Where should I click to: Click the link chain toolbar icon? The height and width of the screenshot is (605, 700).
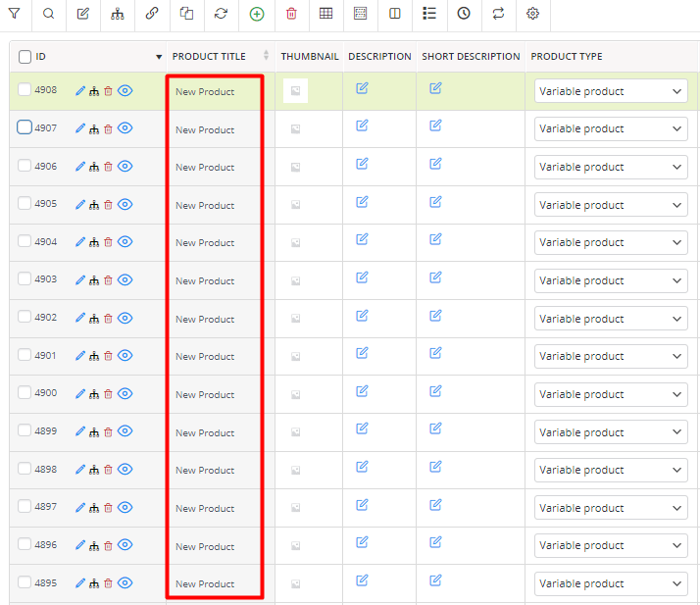point(152,14)
